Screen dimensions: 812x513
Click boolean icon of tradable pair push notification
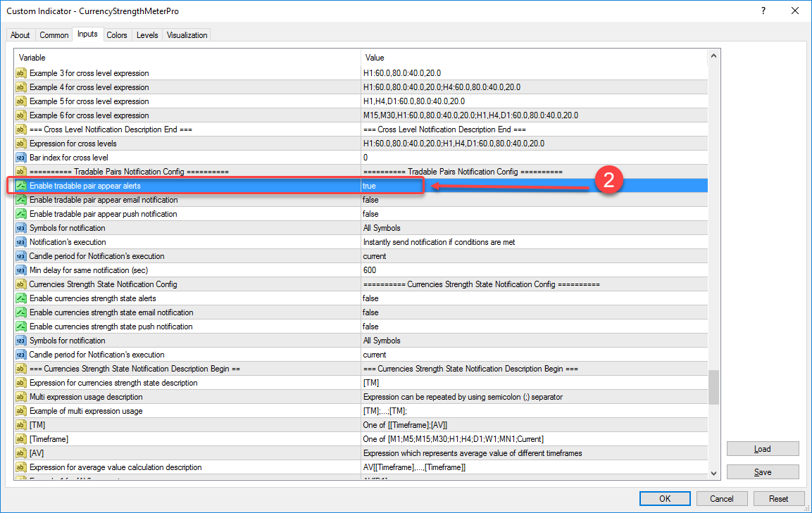(x=20, y=214)
